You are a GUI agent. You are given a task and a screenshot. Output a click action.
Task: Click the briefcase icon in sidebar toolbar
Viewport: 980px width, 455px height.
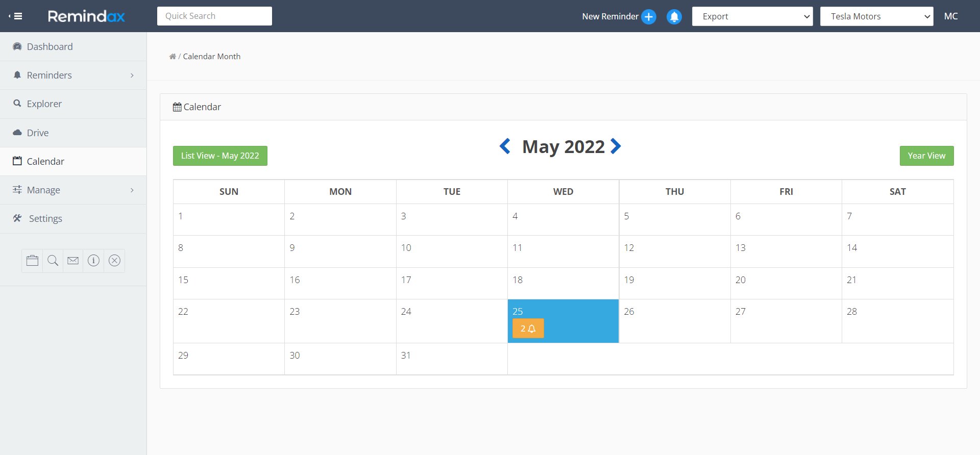click(x=32, y=261)
